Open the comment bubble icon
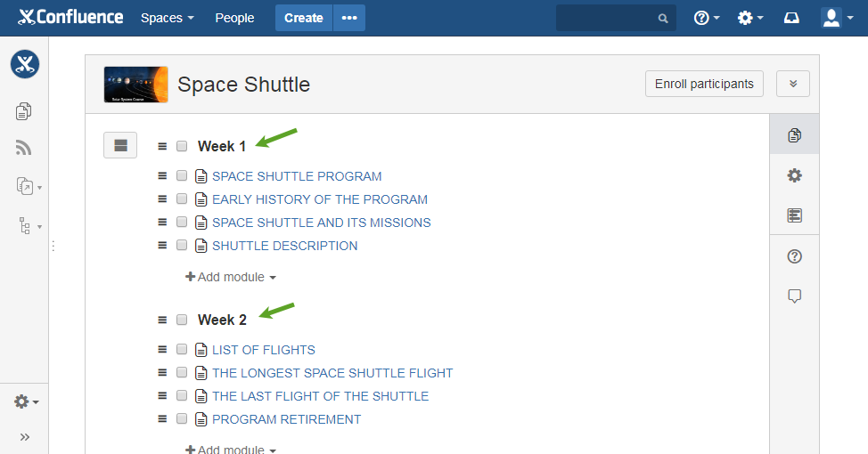Viewport: 868px width, 454px height. (x=794, y=296)
